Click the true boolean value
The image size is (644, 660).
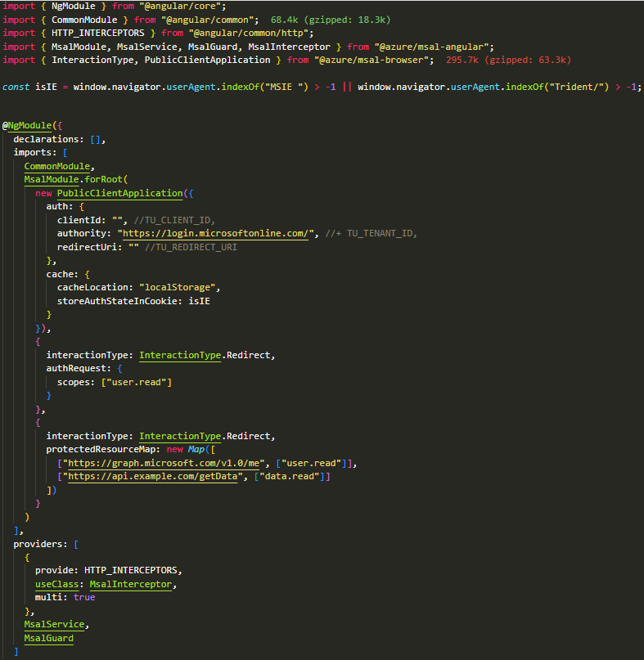coord(84,597)
